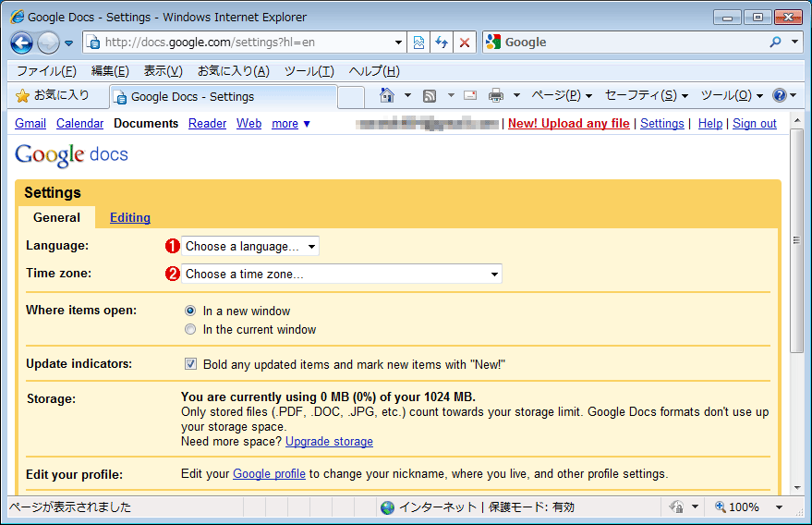812x525 pixels.
Task: Click the compatibility view icon in address bar
Action: 418,43
